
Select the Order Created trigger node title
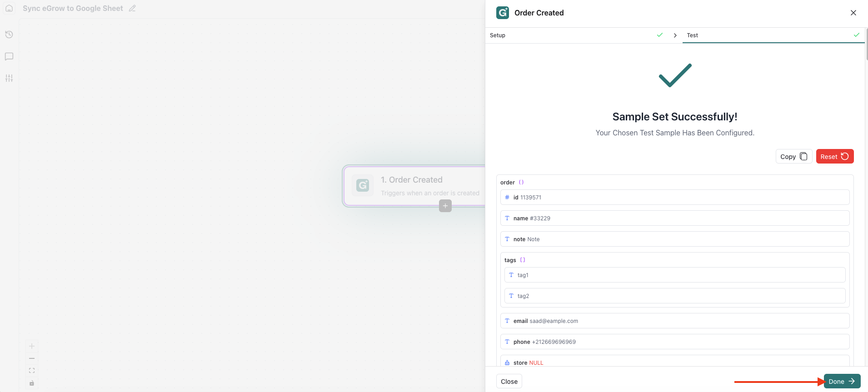tap(412, 180)
